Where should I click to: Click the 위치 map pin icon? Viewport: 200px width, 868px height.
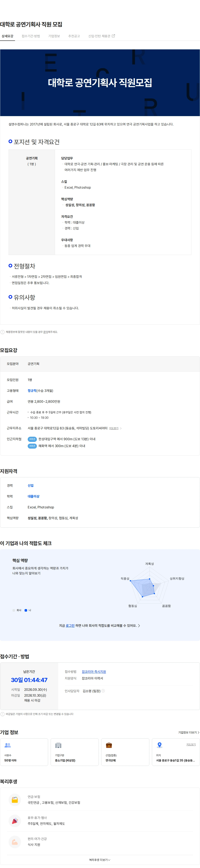[160, 745]
